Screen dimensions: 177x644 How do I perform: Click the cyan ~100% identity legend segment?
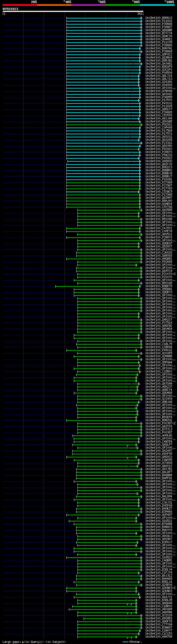click(157, 5)
